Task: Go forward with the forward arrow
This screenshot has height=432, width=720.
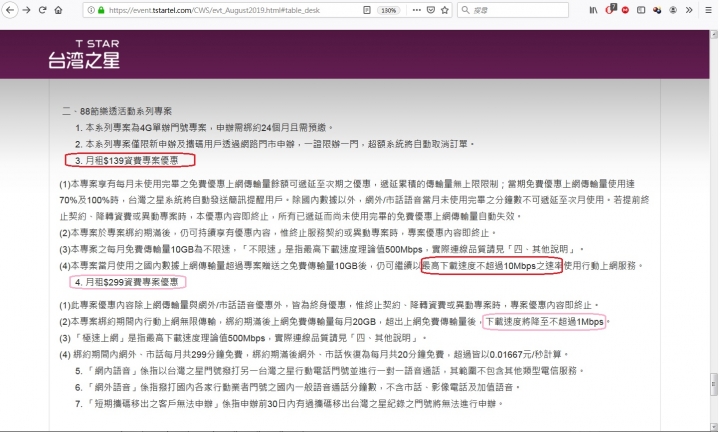Action: coord(27,10)
